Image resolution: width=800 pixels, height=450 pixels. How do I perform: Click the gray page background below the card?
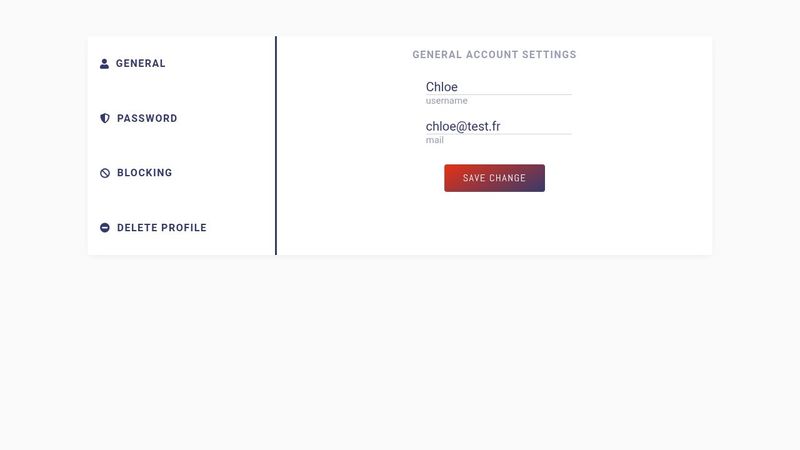point(400,350)
